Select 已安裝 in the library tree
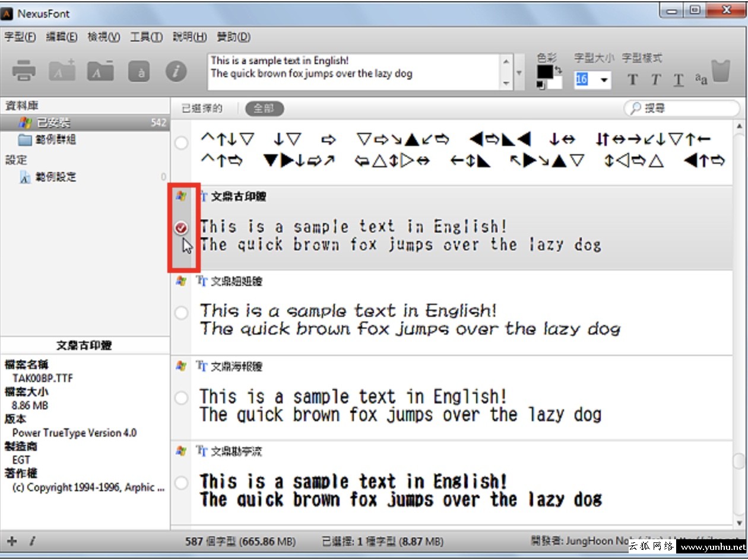Screen dimensions: 748x560 coord(85,123)
